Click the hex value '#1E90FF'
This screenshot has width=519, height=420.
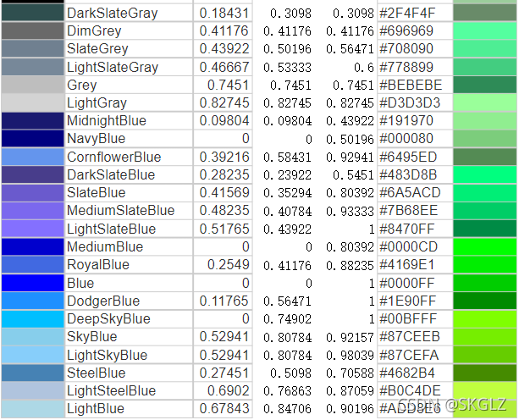407,301
